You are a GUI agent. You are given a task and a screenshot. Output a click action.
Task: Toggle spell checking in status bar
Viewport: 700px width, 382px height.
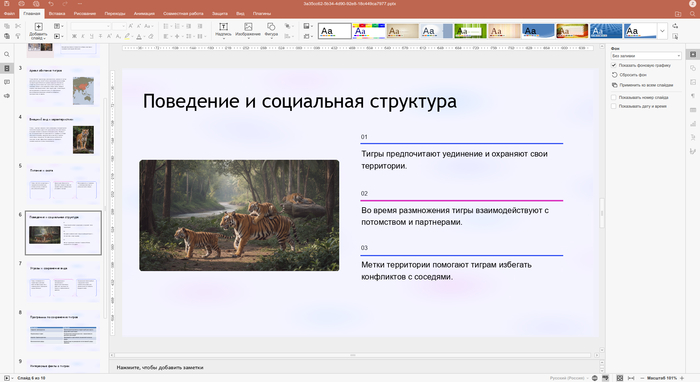point(605,378)
